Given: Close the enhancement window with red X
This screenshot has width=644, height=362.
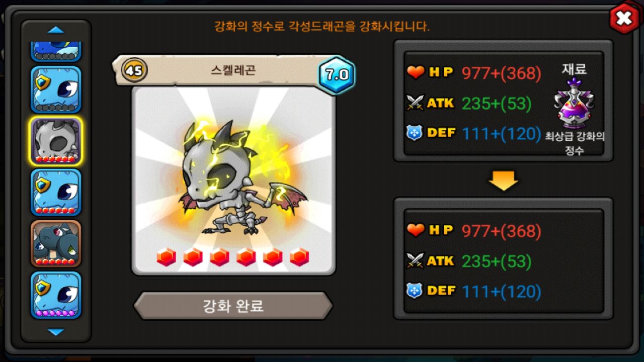Looking at the screenshot, I should pyautogui.click(x=624, y=19).
